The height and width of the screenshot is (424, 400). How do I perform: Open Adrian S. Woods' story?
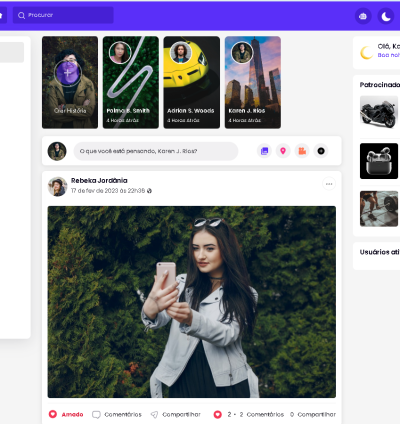tap(192, 82)
